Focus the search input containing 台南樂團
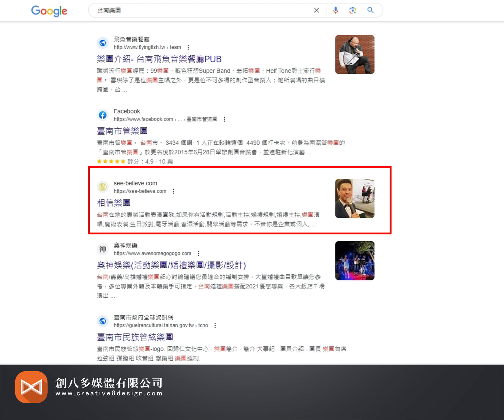 (x=202, y=10)
